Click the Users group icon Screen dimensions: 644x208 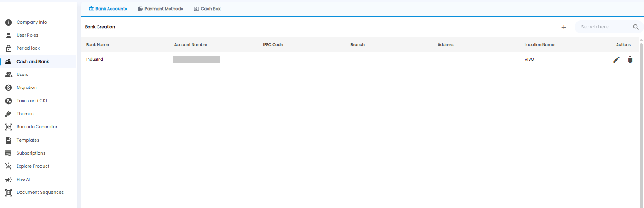coord(9,75)
